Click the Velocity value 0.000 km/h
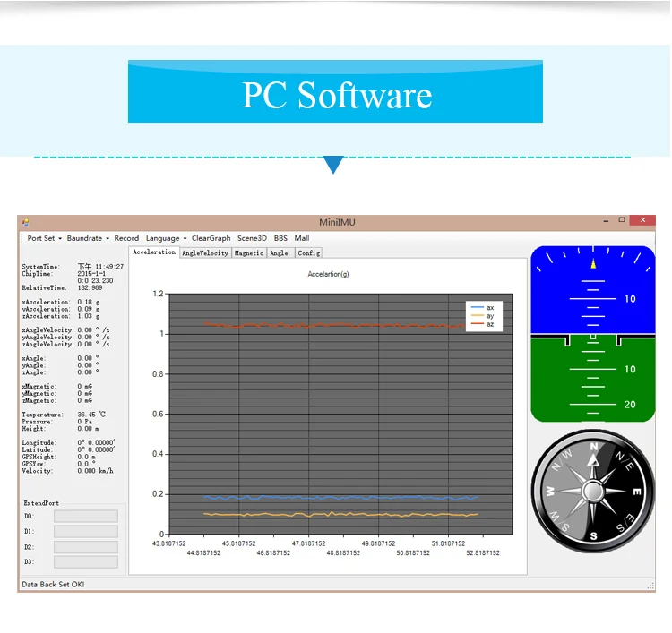The height and width of the screenshot is (633, 672). pos(95,471)
